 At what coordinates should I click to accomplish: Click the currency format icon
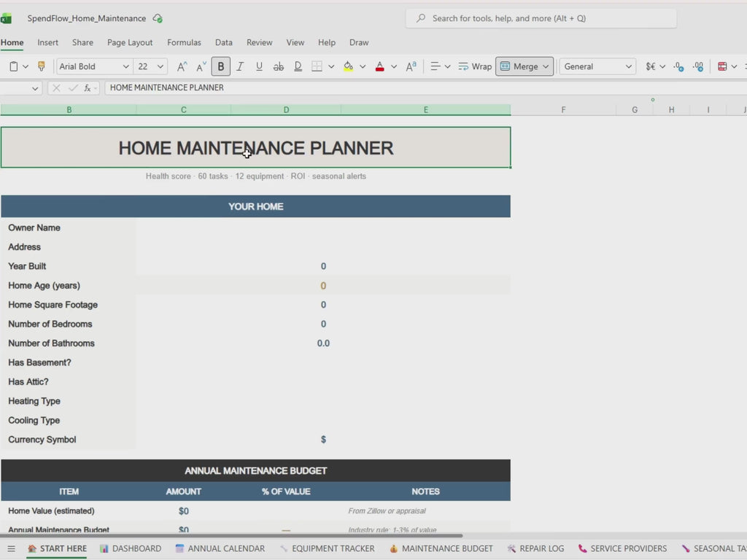650,66
